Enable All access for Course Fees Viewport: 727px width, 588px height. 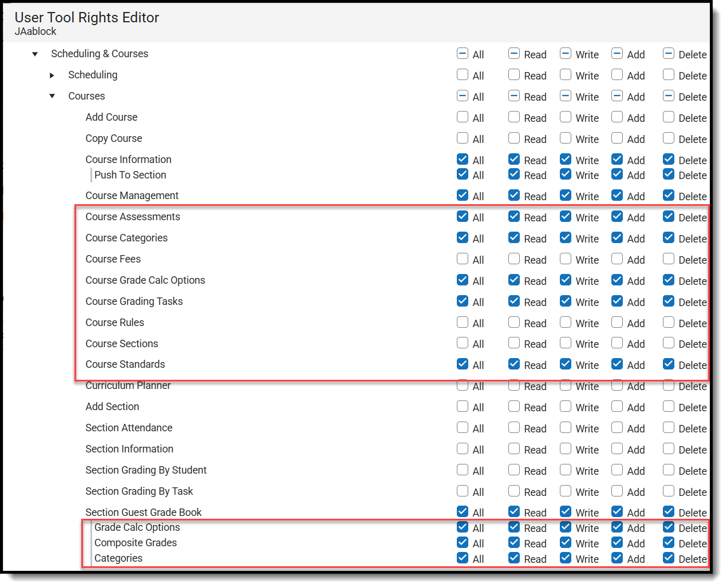pos(463,259)
